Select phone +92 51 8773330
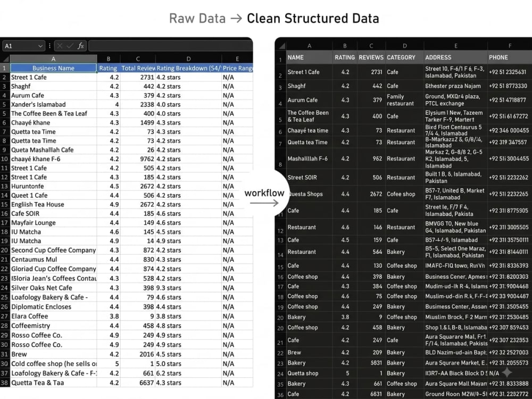Viewport: 532px width, 399px height. click(510, 86)
